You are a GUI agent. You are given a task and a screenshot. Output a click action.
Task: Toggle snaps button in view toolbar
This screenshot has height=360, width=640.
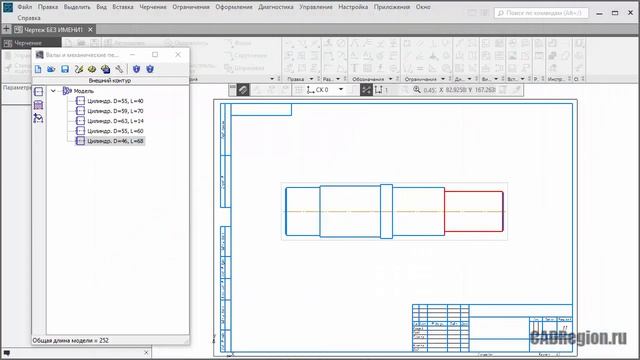[366, 90]
